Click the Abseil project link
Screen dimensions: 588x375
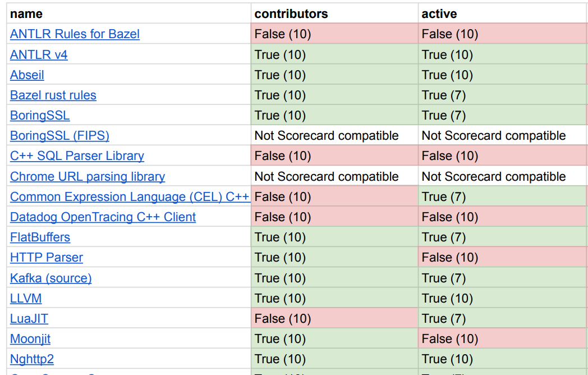(x=27, y=75)
